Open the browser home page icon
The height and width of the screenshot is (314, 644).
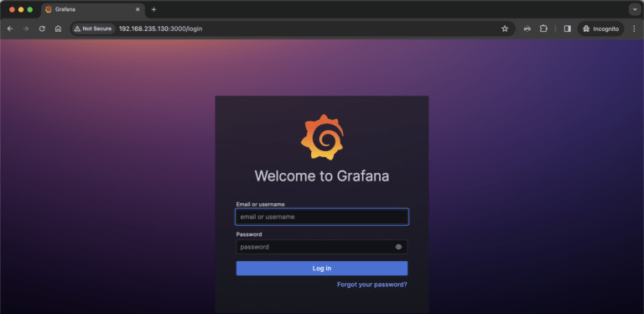[x=59, y=29]
